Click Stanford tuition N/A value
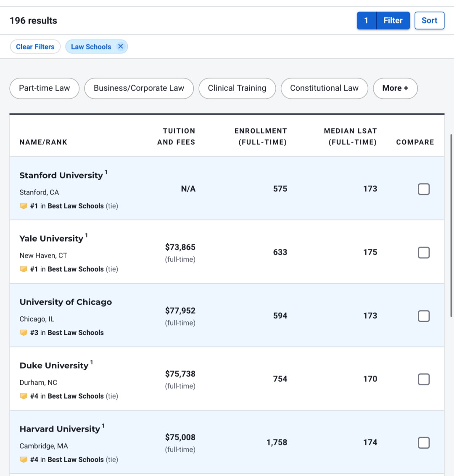This screenshot has height=476, width=454. 188,189
